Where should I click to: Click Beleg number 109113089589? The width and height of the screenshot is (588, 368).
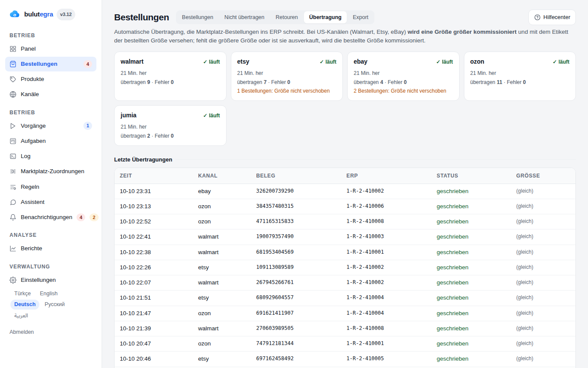click(x=275, y=267)
